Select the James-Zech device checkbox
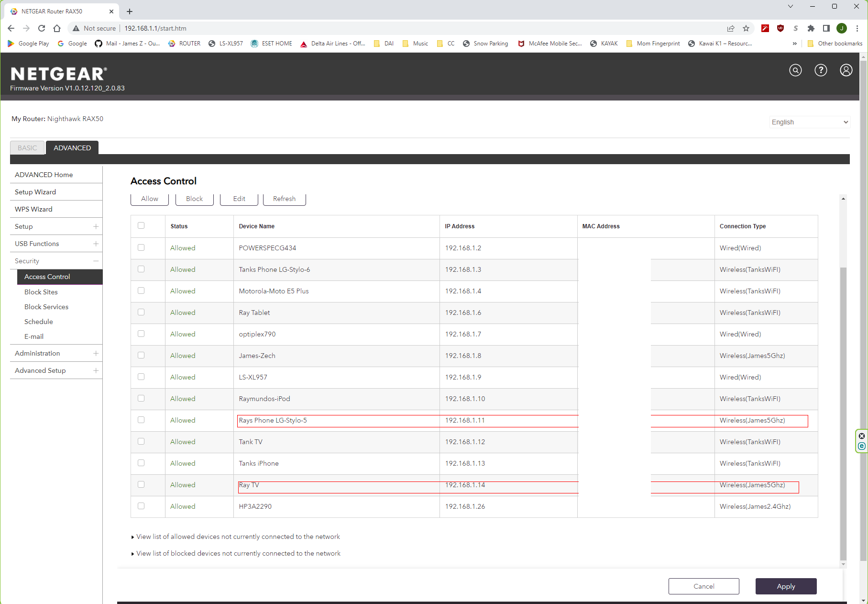Viewport: 868px width, 604px height. (x=141, y=355)
